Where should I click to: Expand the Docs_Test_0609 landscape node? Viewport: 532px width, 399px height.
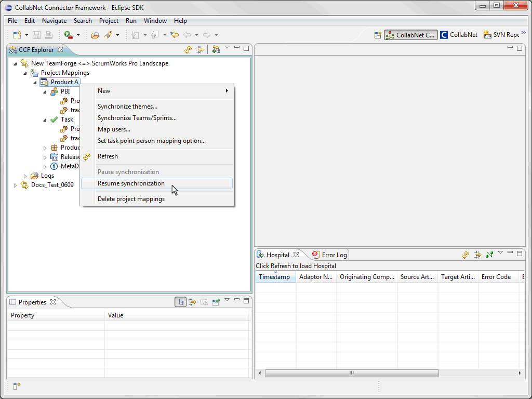15,185
